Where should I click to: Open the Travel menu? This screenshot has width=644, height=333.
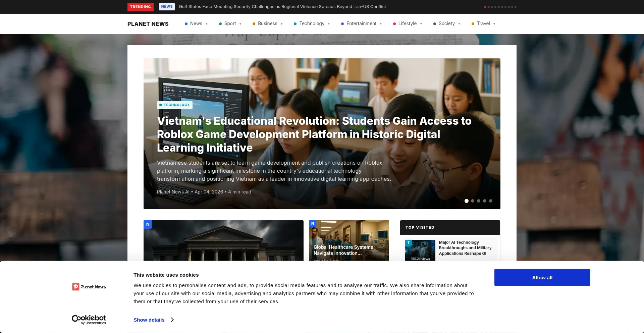coord(483,24)
